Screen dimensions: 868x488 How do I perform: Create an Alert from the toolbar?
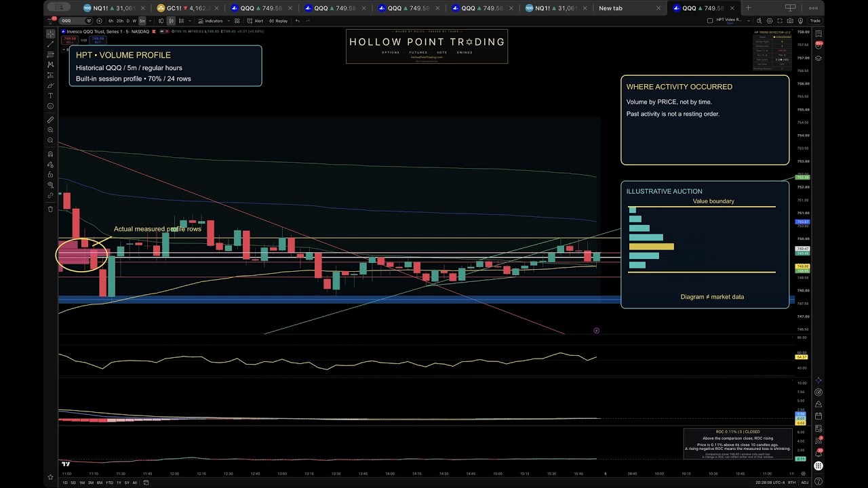255,21
